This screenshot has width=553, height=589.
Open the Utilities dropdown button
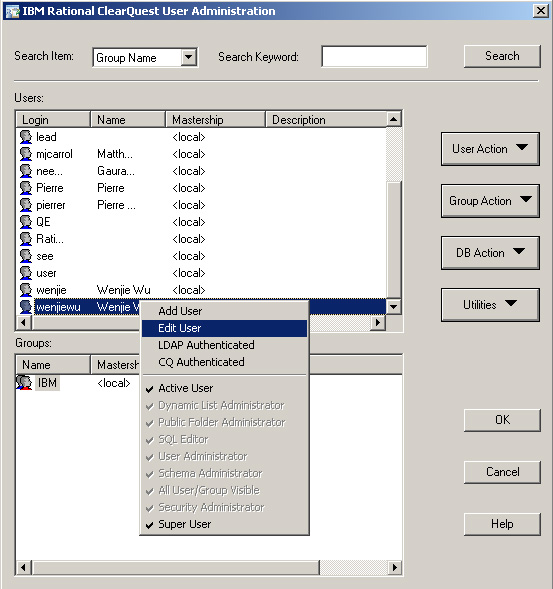(x=490, y=305)
